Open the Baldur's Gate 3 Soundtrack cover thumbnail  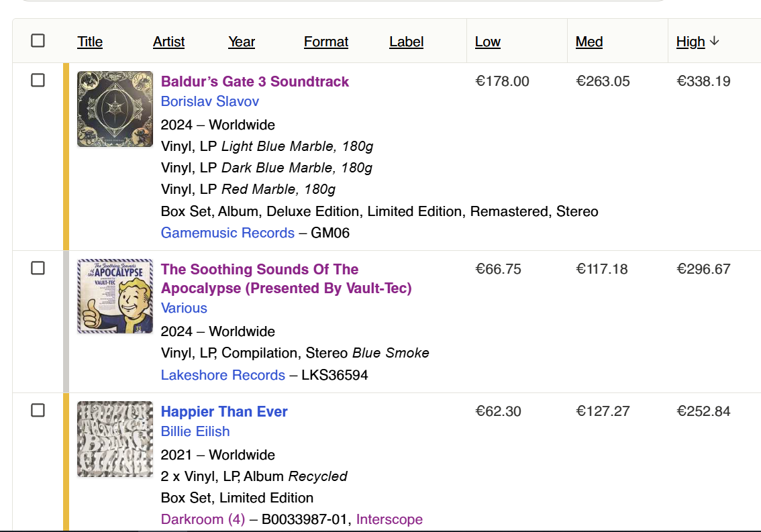tap(115, 109)
